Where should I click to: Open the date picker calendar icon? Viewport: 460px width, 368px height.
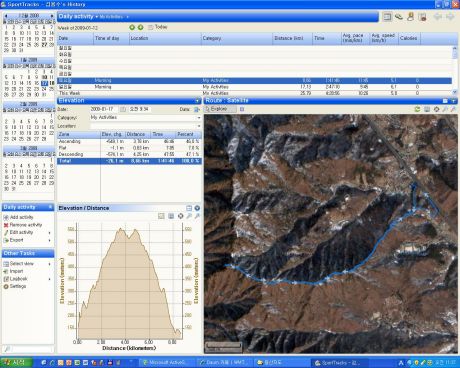coord(123,109)
